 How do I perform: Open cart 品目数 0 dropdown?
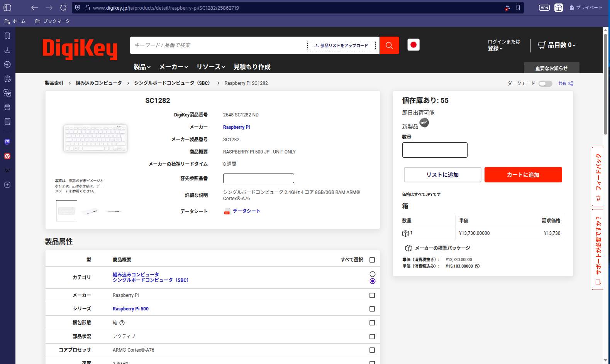pos(557,45)
